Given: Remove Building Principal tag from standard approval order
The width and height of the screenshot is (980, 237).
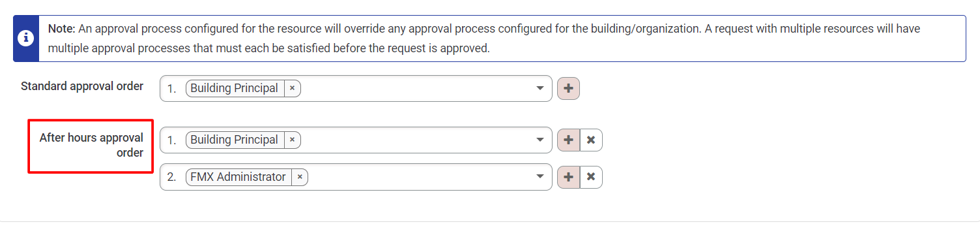Looking at the screenshot, I should [x=292, y=88].
